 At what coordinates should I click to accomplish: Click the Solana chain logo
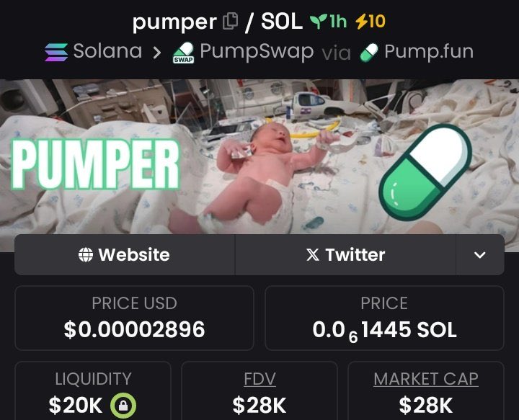click(x=56, y=53)
